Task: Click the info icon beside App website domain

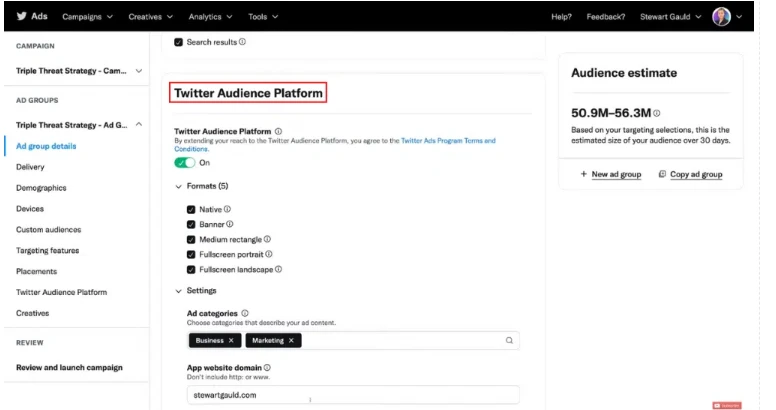Action: click(267, 367)
